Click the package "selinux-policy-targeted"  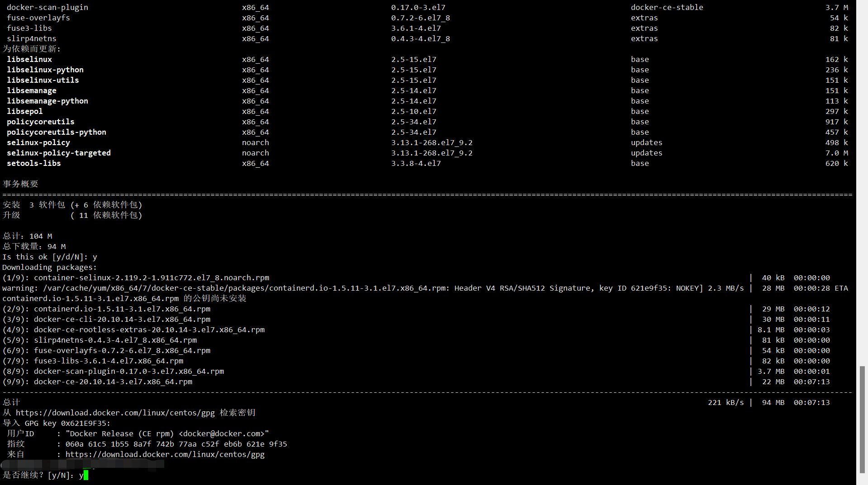[x=59, y=153]
